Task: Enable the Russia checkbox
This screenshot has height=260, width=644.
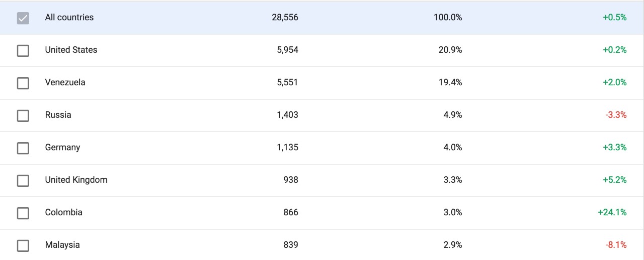Action: click(23, 115)
